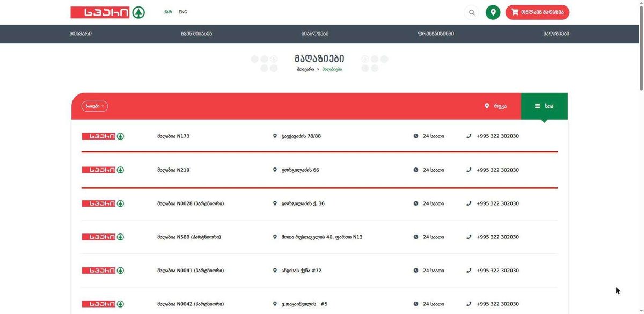Image resolution: width=644 pixels, height=314 pixels.
Task: Click the address გორგილაძის 66
Action: click(300, 170)
